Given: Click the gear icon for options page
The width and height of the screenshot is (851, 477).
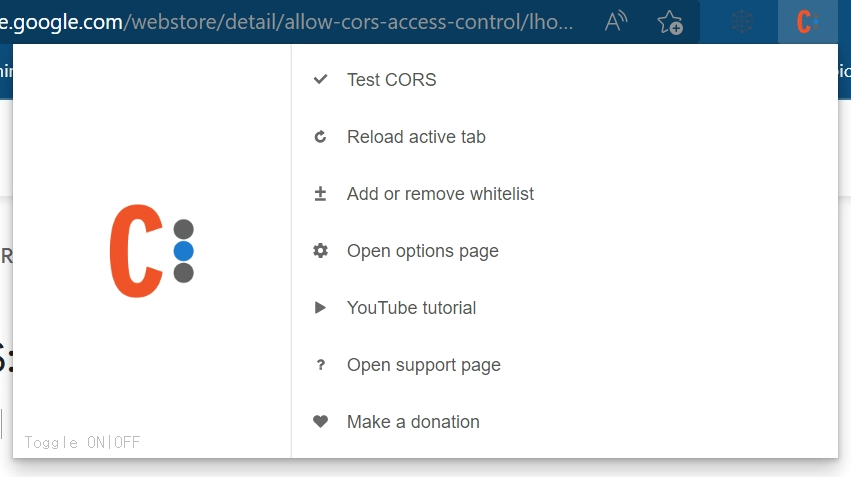Looking at the screenshot, I should [320, 251].
